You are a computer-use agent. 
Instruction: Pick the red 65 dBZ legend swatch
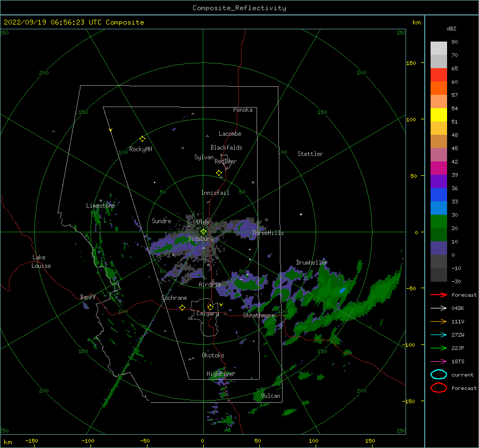point(439,75)
